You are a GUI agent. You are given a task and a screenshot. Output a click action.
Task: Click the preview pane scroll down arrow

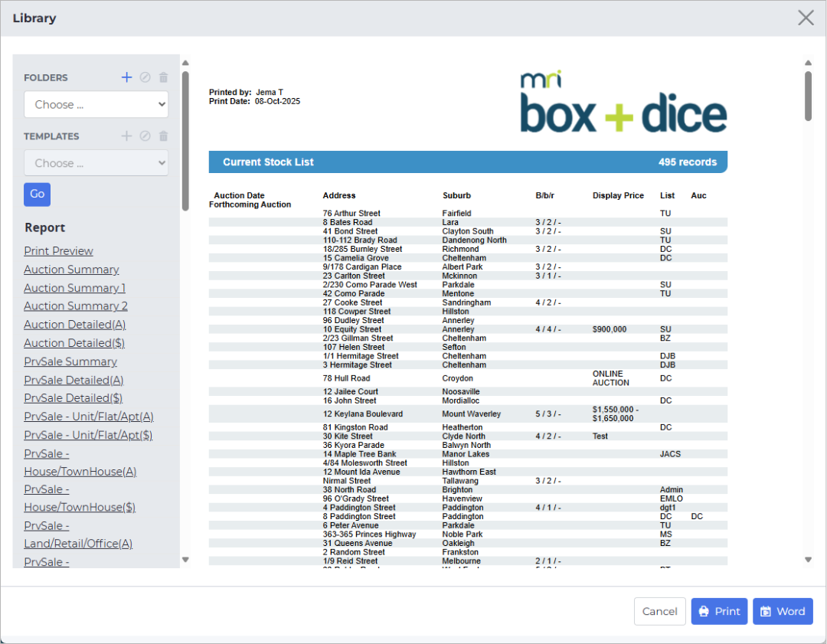point(808,560)
